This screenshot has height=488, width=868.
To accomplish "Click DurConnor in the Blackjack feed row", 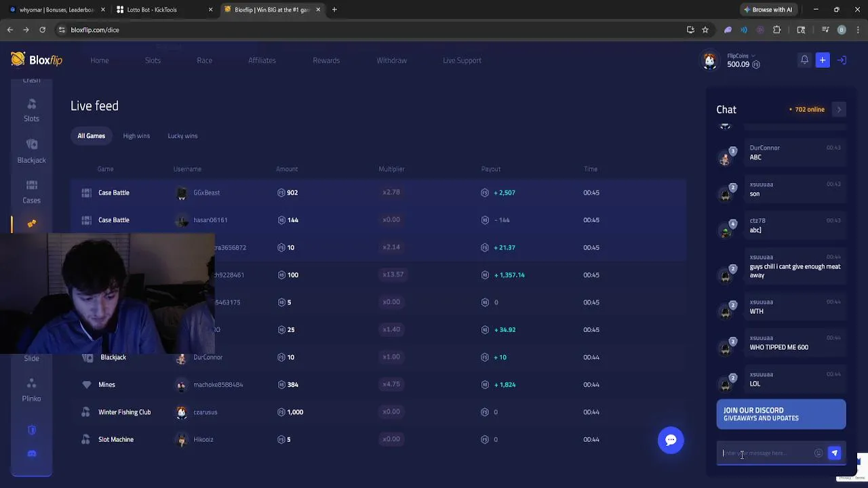I will [208, 357].
